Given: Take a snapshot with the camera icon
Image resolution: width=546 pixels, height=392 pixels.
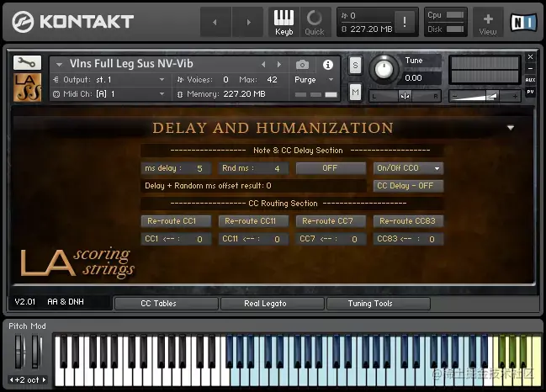Looking at the screenshot, I should tap(302, 65).
